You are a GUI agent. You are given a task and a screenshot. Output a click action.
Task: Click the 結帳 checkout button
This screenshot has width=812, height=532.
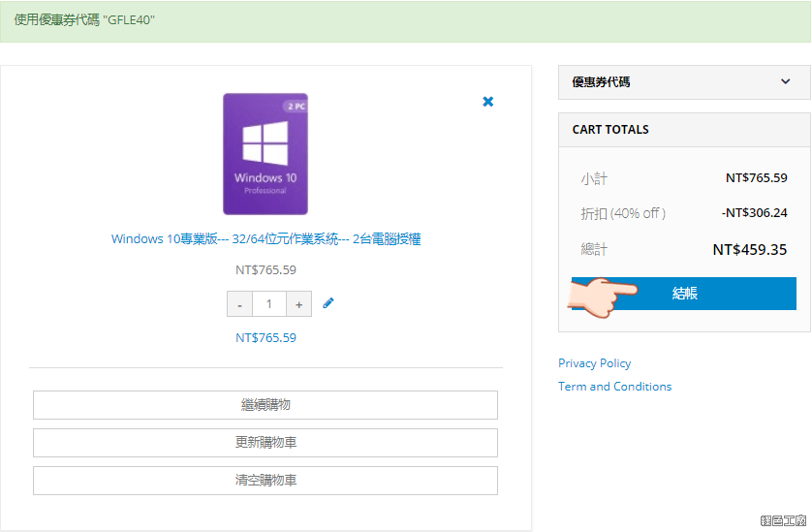684,294
